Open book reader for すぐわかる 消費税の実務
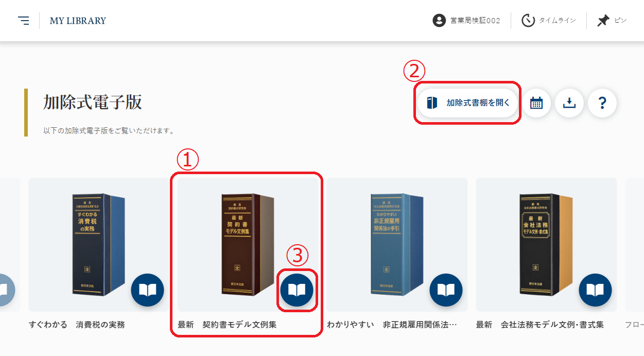The width and height of the screenshot is (644, 356). coord(147,290)
